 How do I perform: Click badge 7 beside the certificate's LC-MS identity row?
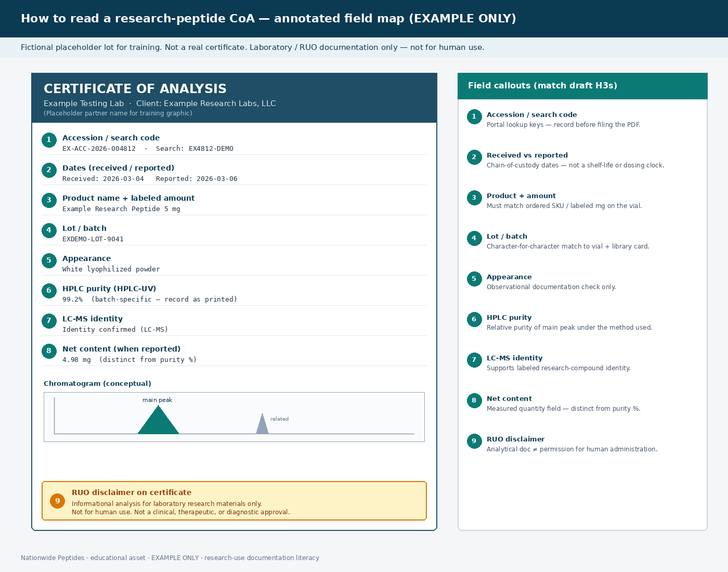coord(49,321)
